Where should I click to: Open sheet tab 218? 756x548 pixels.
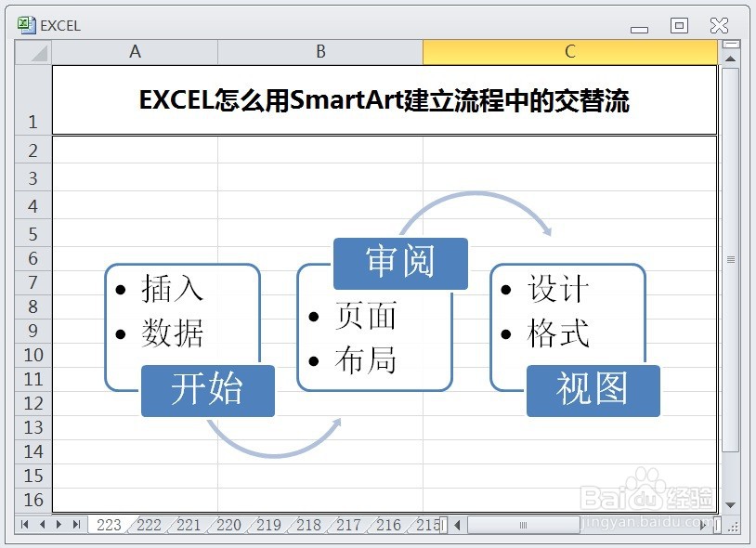(308, 525)
